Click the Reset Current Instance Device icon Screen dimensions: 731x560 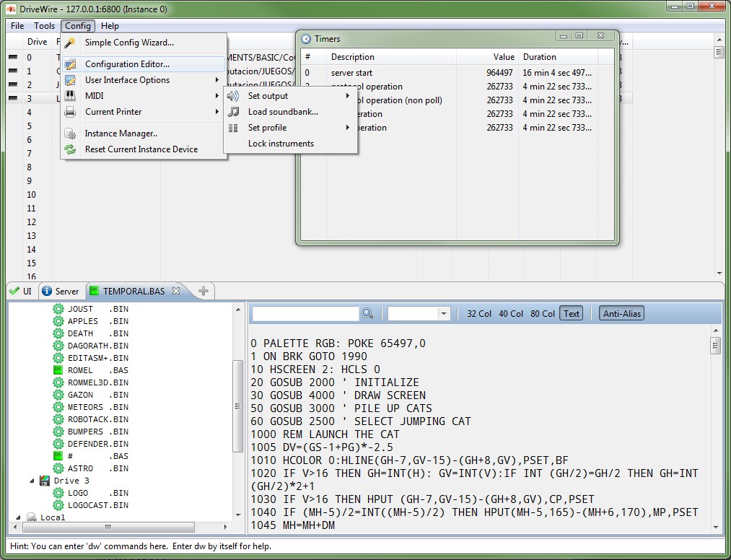point(70,149)
